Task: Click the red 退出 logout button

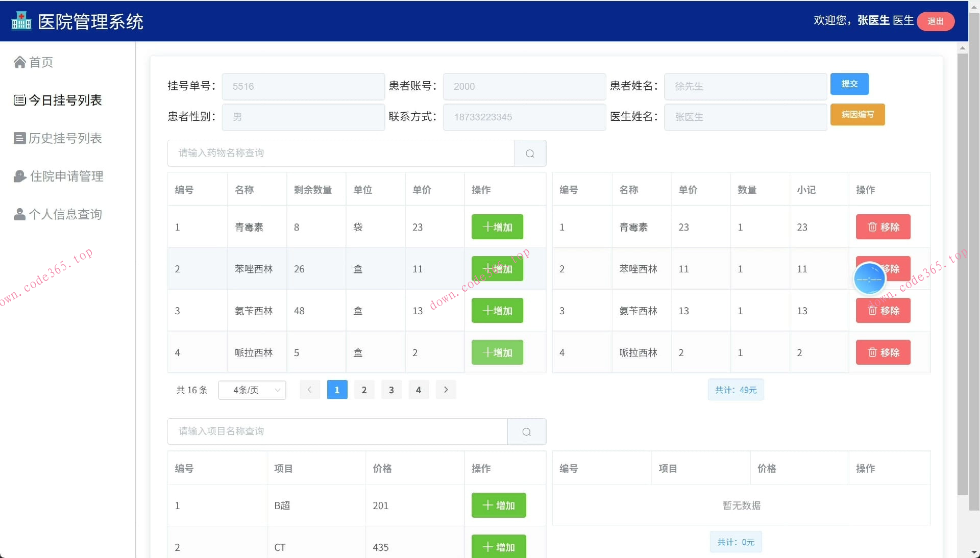Action: pyautogui.click(x=935, y=21)
